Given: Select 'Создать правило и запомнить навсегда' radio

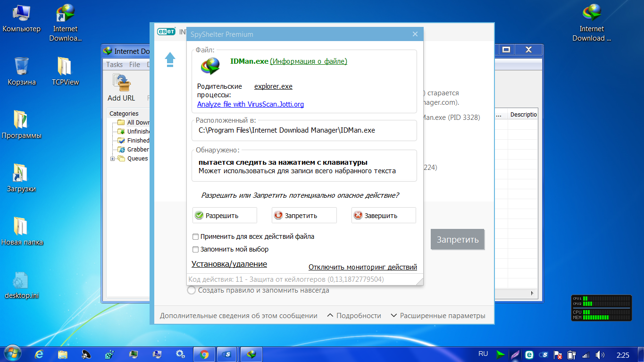Looking at the screenshot, I should [192, 290].
